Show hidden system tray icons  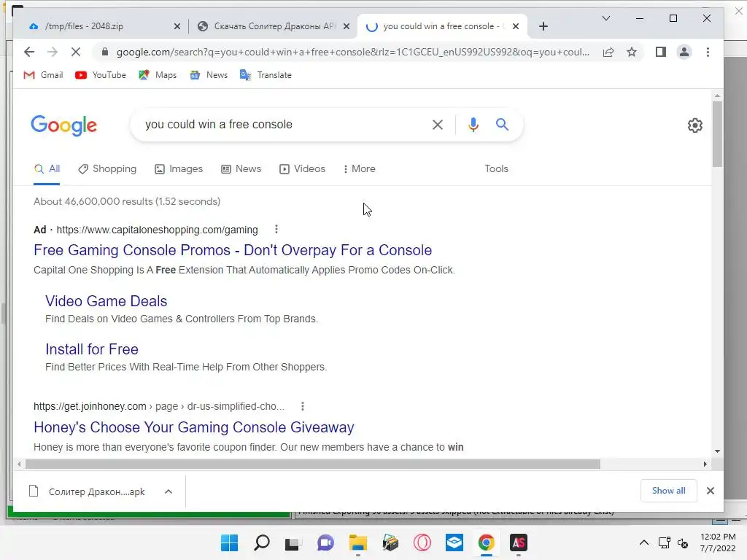643,542
